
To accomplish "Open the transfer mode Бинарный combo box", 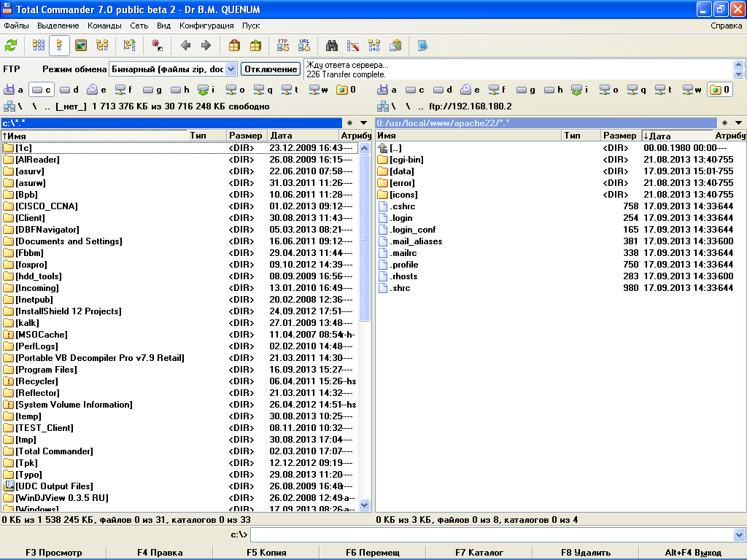I will [x=174, y=69].
